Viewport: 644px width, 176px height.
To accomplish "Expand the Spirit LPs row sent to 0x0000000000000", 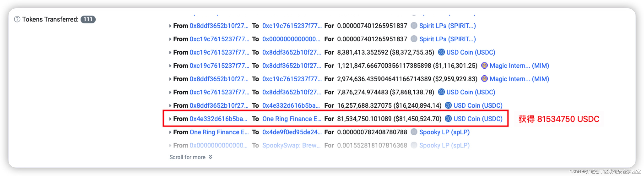I will (170, 39).
